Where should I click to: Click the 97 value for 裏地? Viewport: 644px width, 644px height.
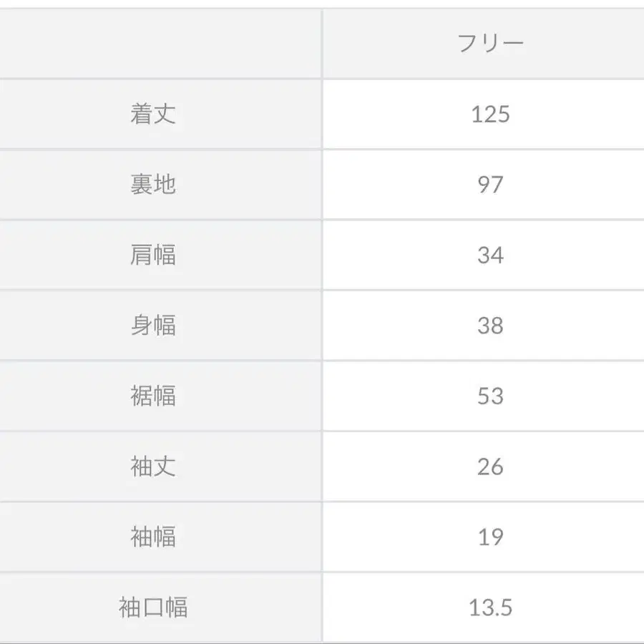[490, 185]
